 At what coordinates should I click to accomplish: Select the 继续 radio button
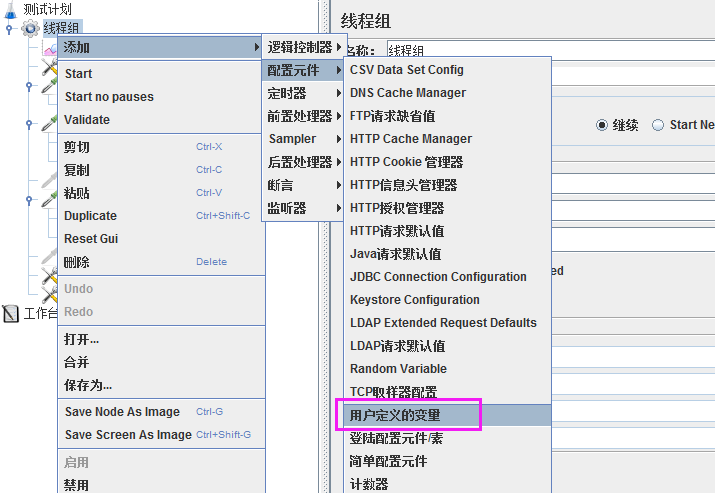tap(602, 125)
